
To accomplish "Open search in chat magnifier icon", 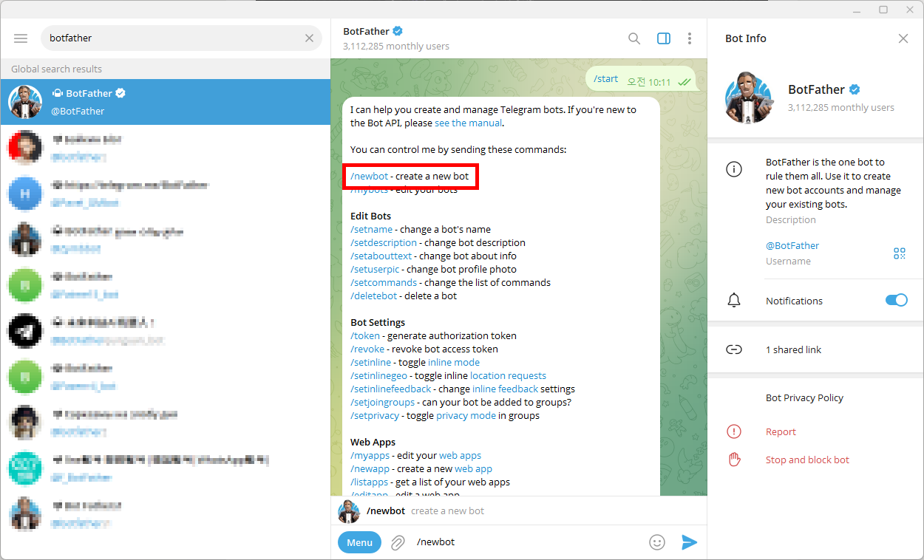I will coord(634,38).
